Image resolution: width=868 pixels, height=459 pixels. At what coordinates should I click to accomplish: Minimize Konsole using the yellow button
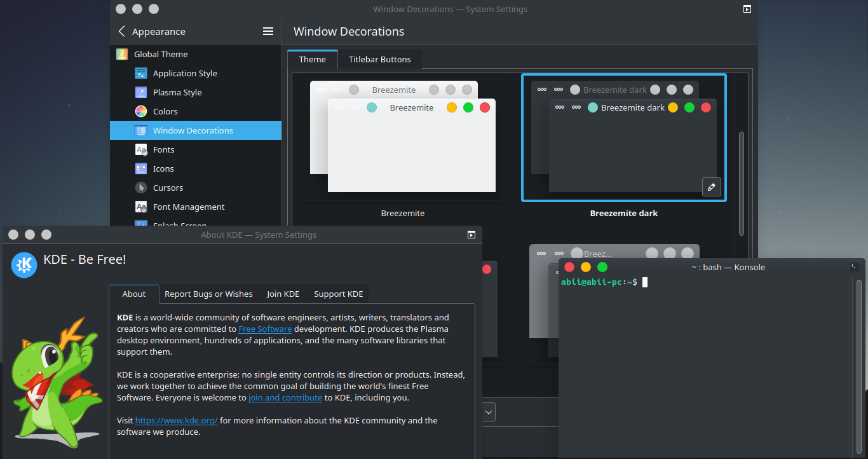click(x=586, y=267)
